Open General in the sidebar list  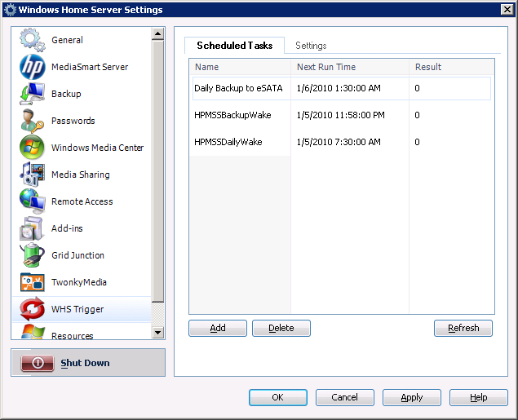[67, 40]
